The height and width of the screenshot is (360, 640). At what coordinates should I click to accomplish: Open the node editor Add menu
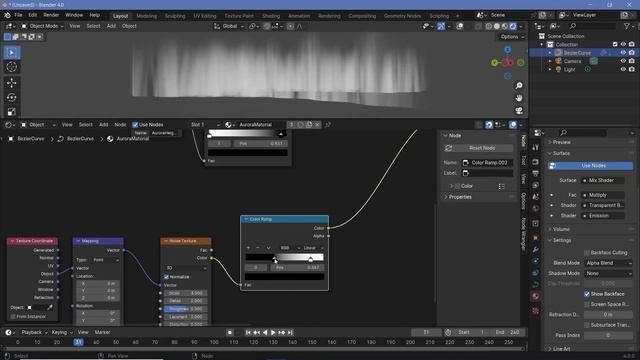pos(104,124)
